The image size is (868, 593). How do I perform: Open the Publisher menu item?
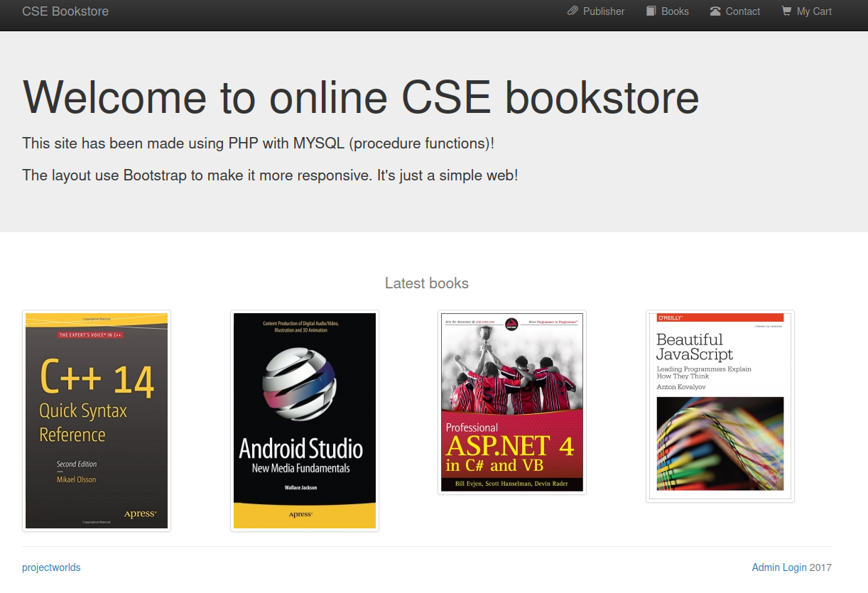tap(603, 11)
